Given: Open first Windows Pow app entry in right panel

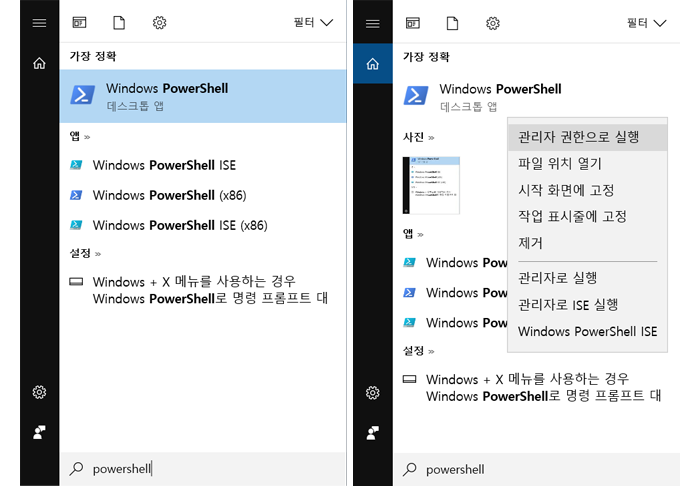Looking at the screenshot, I should click(451, 263).
